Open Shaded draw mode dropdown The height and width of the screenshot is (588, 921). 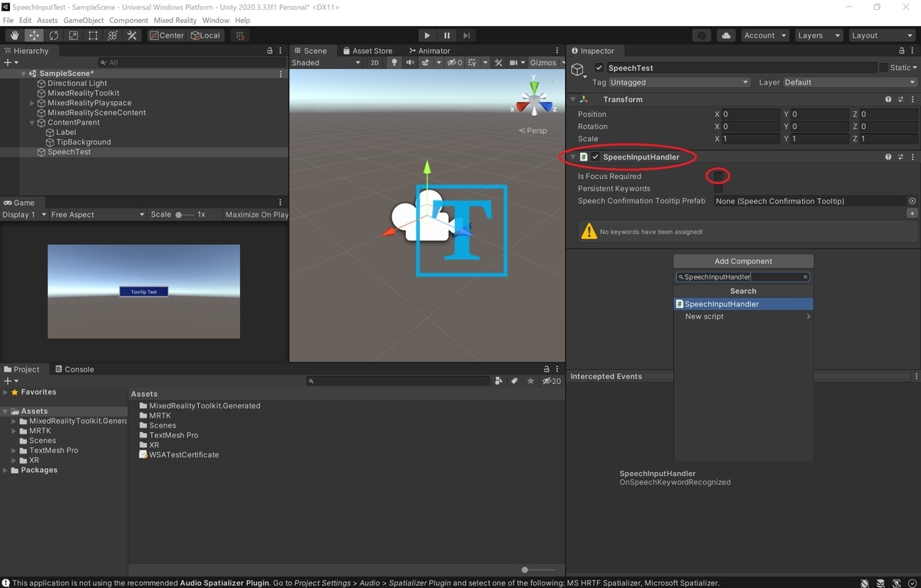point(326,63)
